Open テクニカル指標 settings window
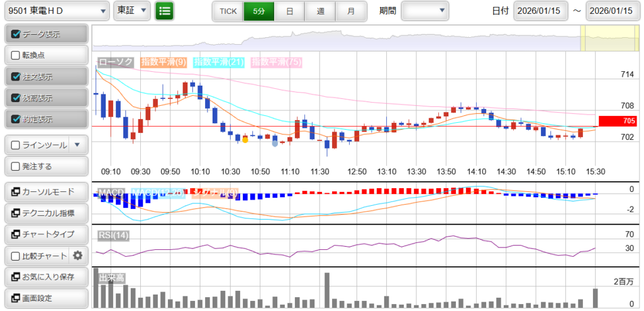Image resolution: width=644 pixels, height=311 pixels. [46, 213]
